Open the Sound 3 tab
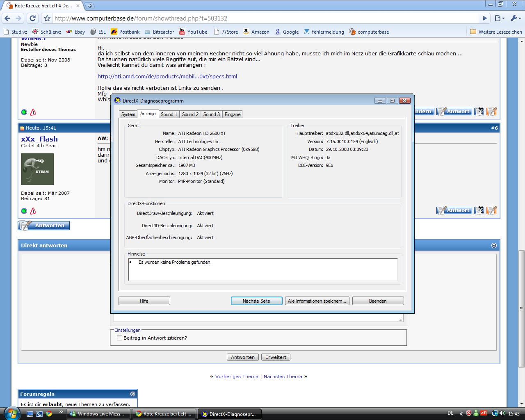The height and width of the screenshot is (420, 525). [212, 114]
